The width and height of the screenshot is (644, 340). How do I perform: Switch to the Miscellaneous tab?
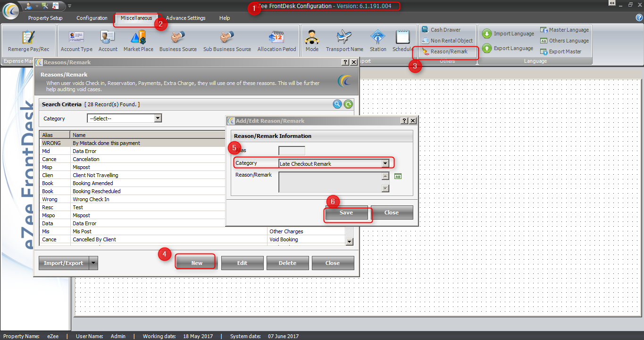[x=136, y=18]
